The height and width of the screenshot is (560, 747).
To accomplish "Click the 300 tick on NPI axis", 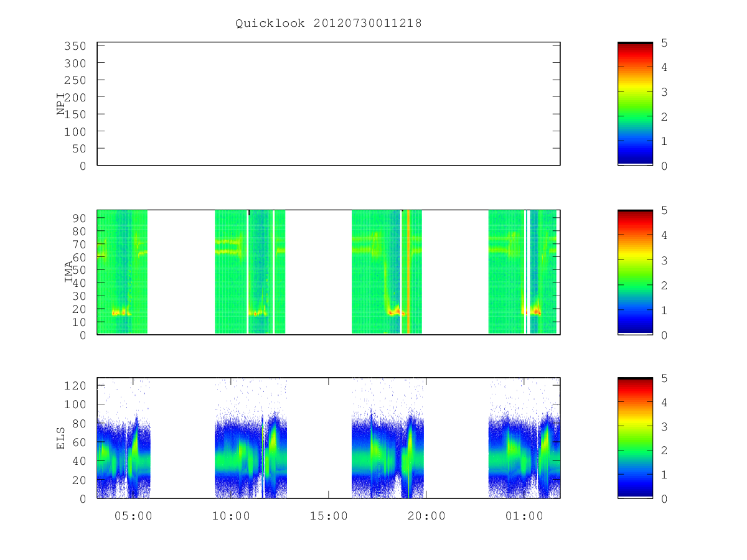I will point(76,63).
